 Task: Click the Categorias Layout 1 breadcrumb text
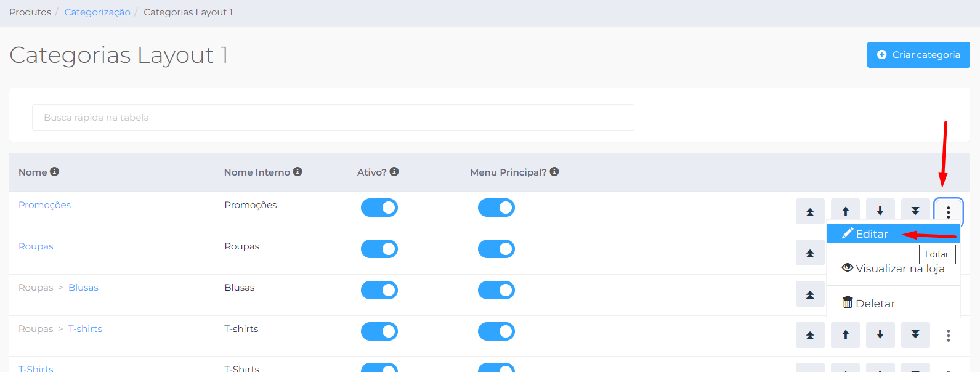click(188, 12)
